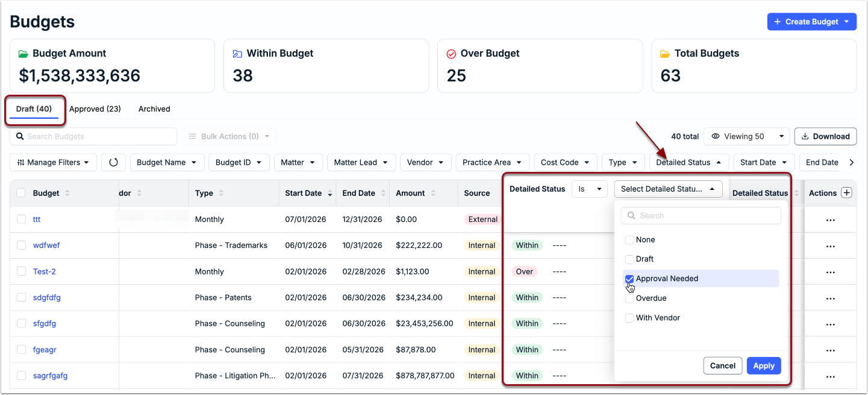Viewport: 868px width, 395px height.
Task: Sort by the Start Date column arrow
Action: coord(330,194)
